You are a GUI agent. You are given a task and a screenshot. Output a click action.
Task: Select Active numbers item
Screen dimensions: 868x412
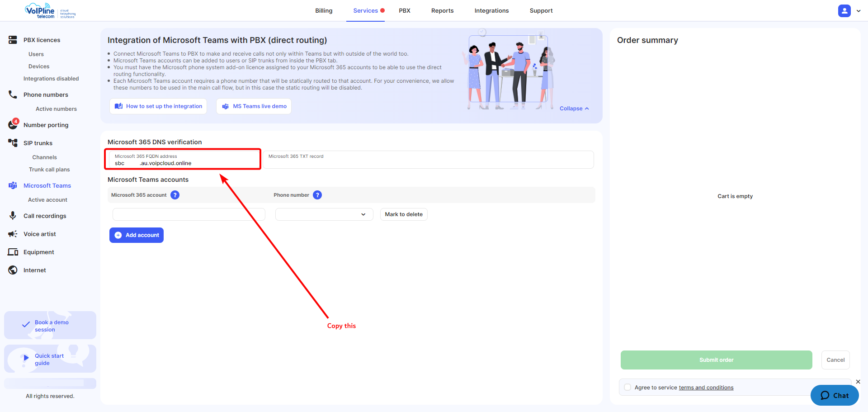pyautogui.click(x=56, y=109)
